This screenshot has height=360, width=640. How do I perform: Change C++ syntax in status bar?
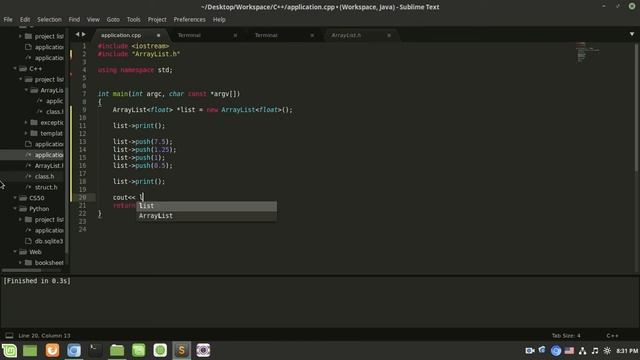[612, 336]
